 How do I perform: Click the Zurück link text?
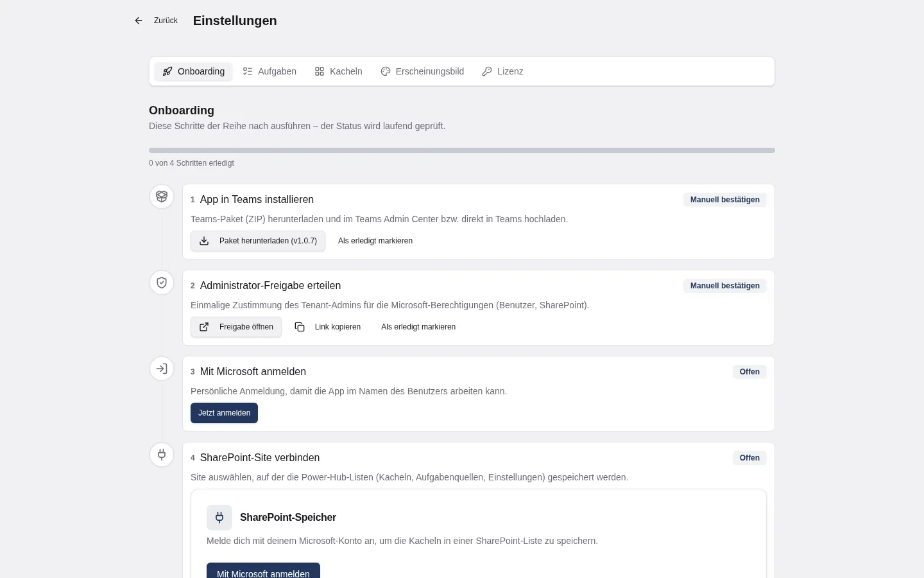point(166,21)
